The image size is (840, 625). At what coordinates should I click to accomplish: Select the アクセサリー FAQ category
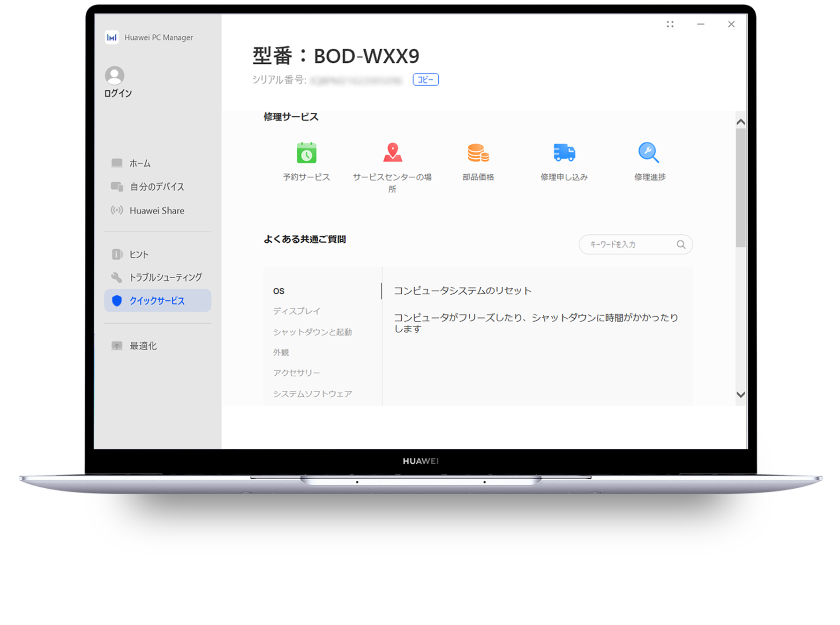pos(297,373)
